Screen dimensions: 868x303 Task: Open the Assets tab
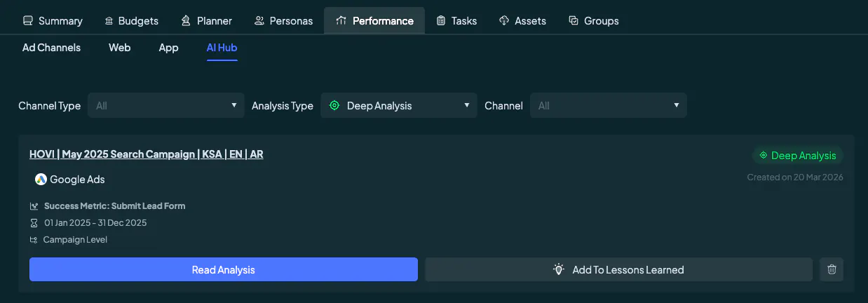click(522, 21)
